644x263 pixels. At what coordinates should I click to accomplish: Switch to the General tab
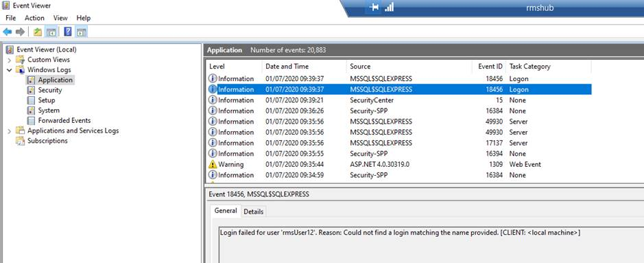(x=226, y=211)
